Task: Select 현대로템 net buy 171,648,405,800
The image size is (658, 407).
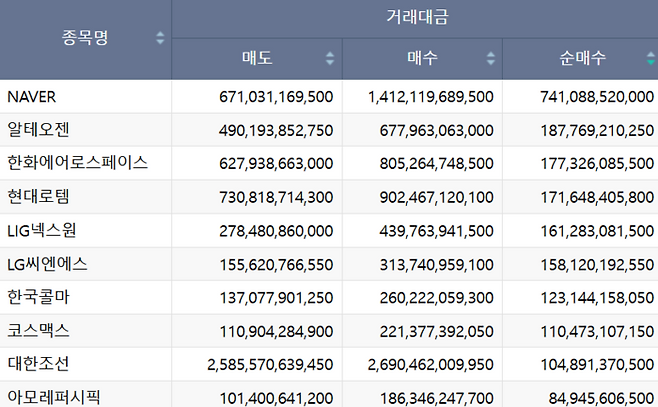Action: click(597, 197)
